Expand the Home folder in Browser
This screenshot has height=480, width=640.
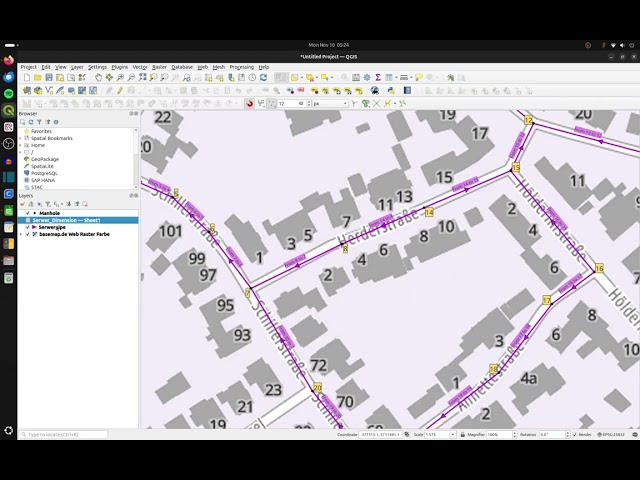point(21,145)
